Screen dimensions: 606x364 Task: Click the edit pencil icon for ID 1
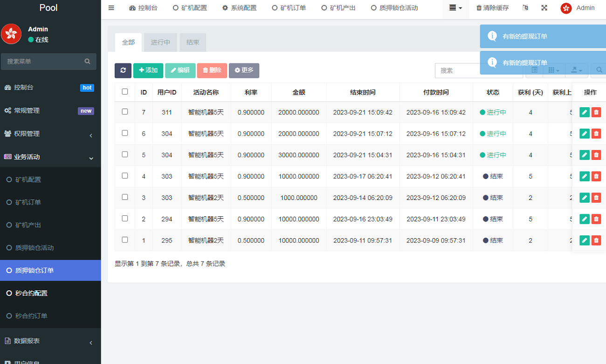pos(584,240)
